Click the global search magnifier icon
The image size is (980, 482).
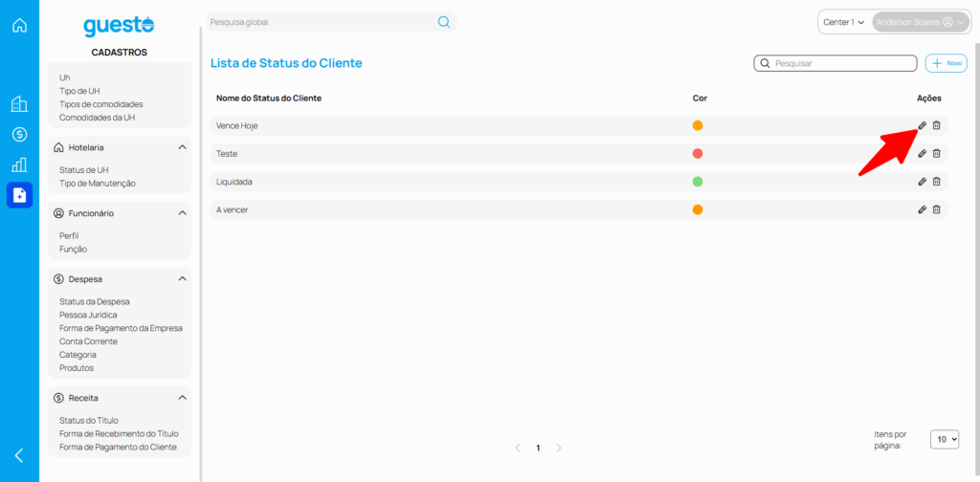click(444, 22)
